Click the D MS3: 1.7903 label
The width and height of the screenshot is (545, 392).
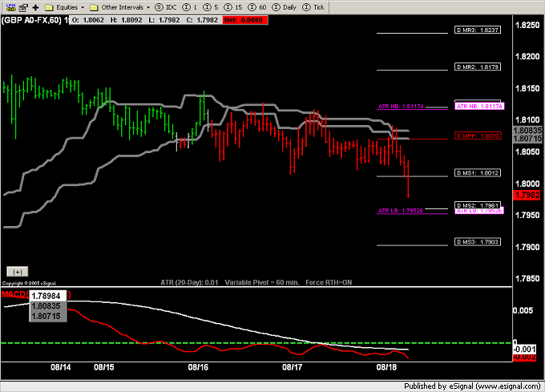coord(478,242)
